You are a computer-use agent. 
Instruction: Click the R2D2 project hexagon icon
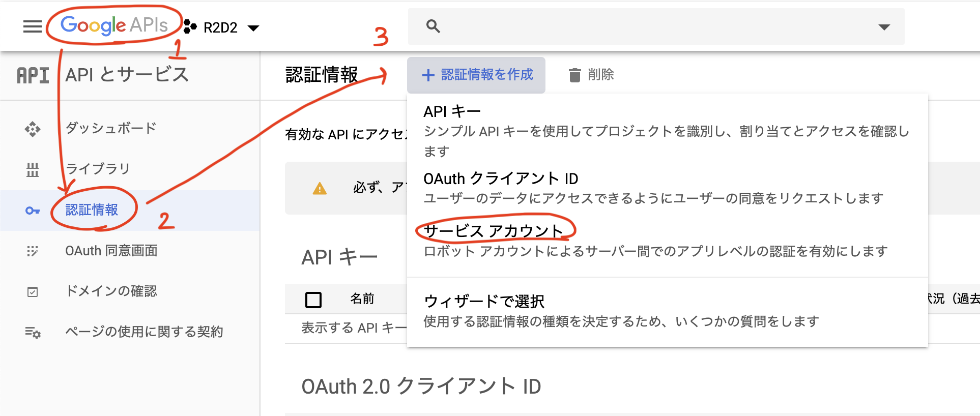(190, 26)
